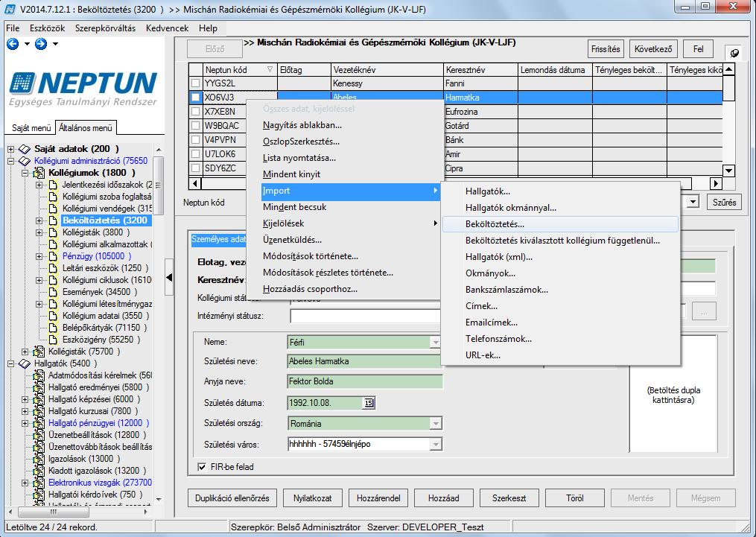Image resolution: width=756 pixels, height=537 pixels.
Task: Click the Kollégiumok folder icon
Action: tap(39, 173)
